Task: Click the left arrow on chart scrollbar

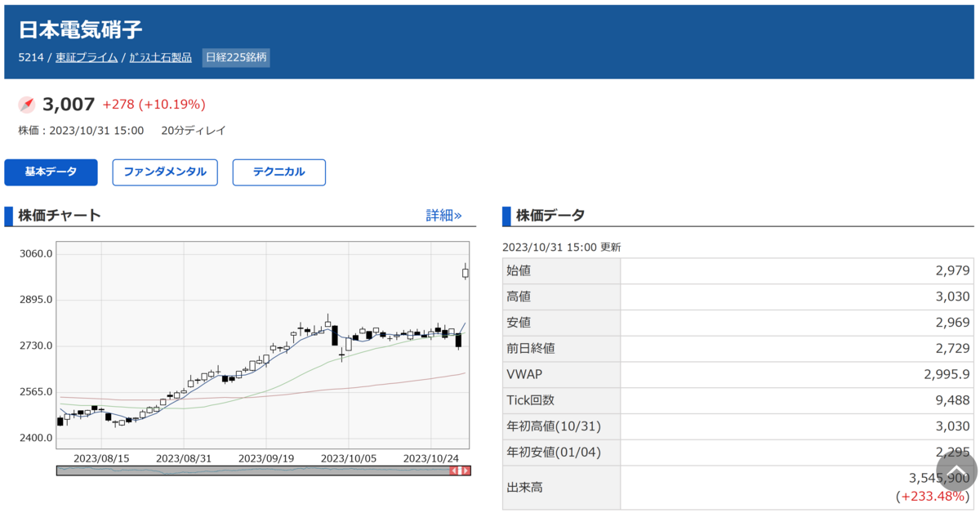Action: pyautogui.click(x=455, y=471)
